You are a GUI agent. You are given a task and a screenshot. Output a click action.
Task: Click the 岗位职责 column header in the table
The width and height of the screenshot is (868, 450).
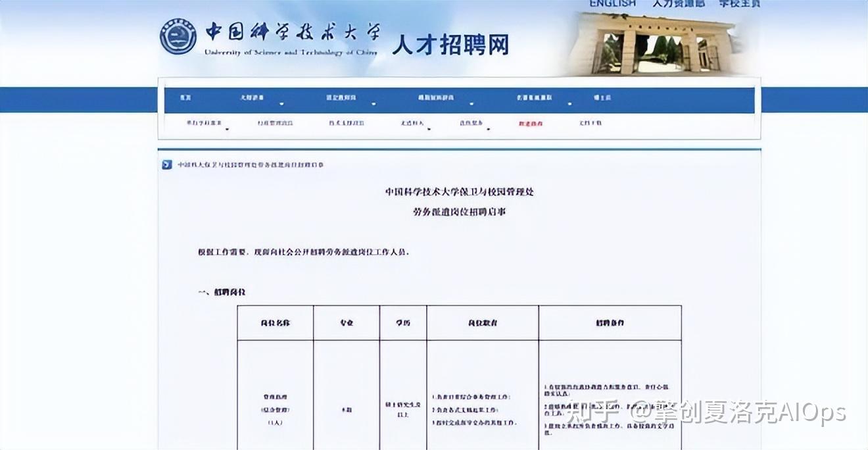tap(483, 322)
